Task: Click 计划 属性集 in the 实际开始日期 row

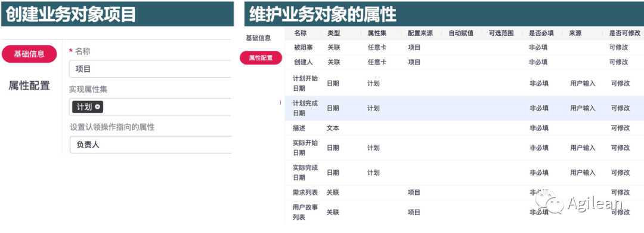Action: (373, 148)
